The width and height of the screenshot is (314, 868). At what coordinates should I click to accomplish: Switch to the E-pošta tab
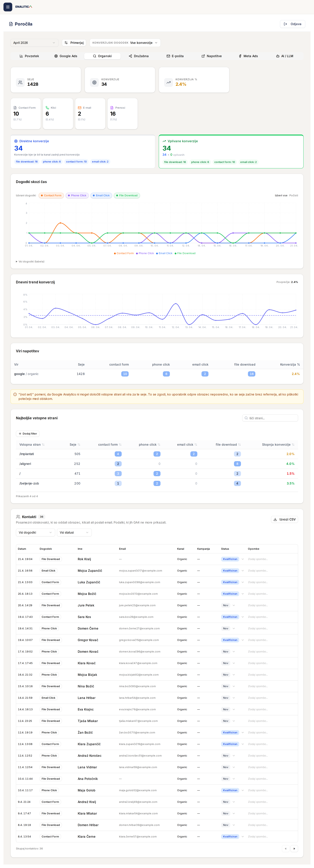click(x=175, y=56)
